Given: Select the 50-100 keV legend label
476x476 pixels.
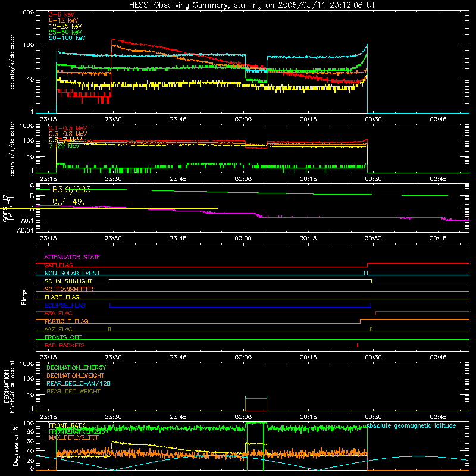Looking at the screenshot, I should [x=67, y=37].
